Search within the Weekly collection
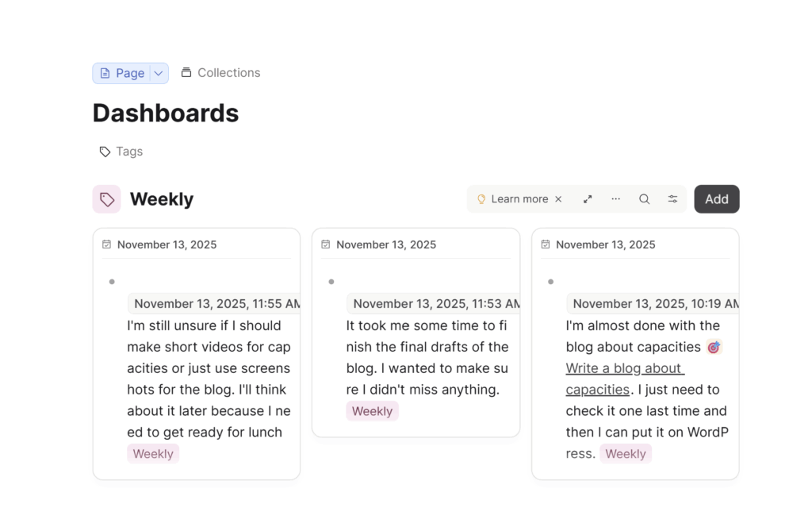The height and width of the screenshot is (527, 812). point(645,199)
